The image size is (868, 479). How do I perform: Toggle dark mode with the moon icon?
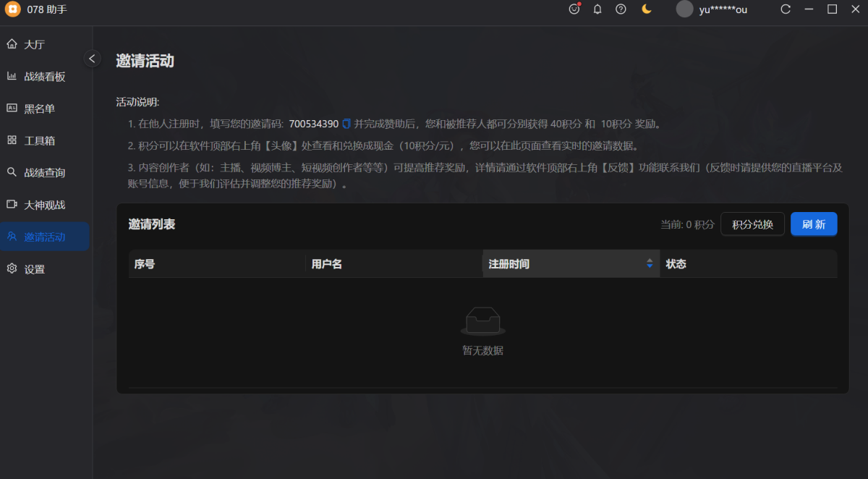click(647, 9)
